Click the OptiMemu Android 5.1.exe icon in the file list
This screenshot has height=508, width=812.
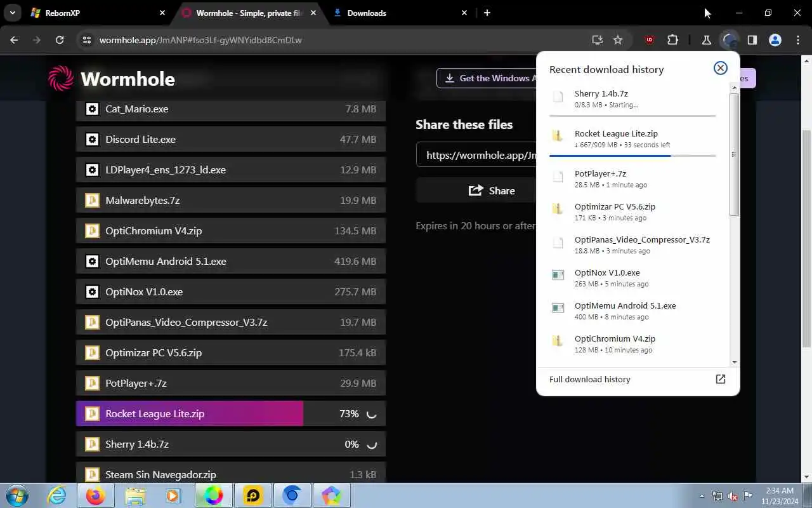[x=92, y=262]
